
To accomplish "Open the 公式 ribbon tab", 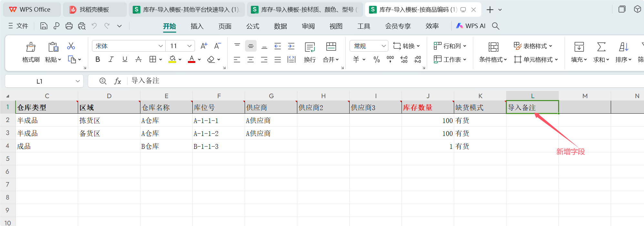I will pyautogui.click(x=252, y=26).
